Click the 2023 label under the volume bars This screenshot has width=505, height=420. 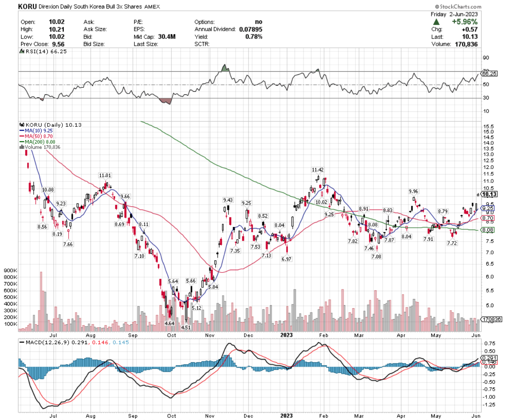coord(286,335)
